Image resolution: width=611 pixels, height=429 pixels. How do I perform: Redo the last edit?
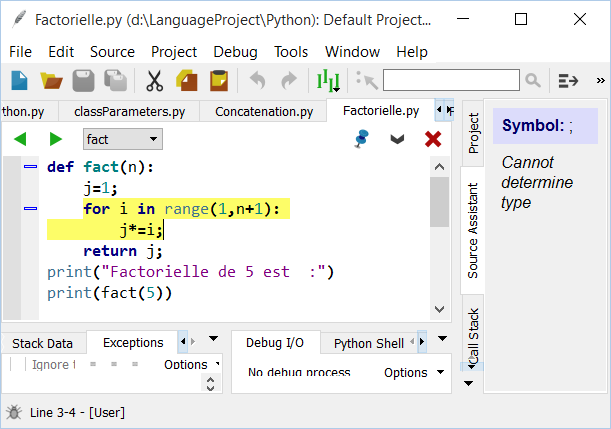click(x=289, y=81)
